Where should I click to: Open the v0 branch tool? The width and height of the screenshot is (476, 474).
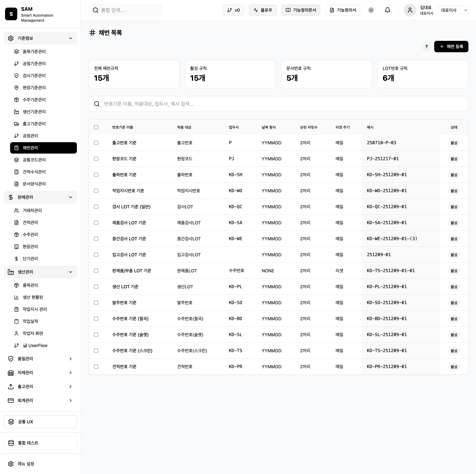pyautogui.click(x=233, y=10)
